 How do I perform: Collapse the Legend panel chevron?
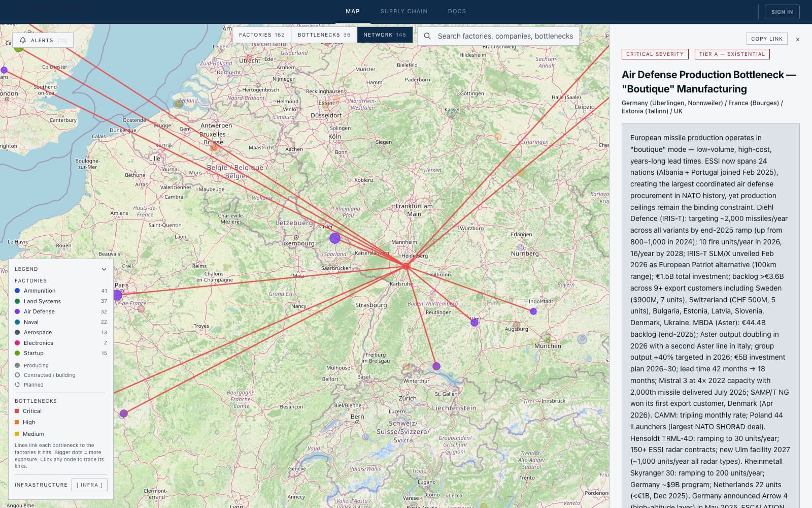(x=104, y=269)
